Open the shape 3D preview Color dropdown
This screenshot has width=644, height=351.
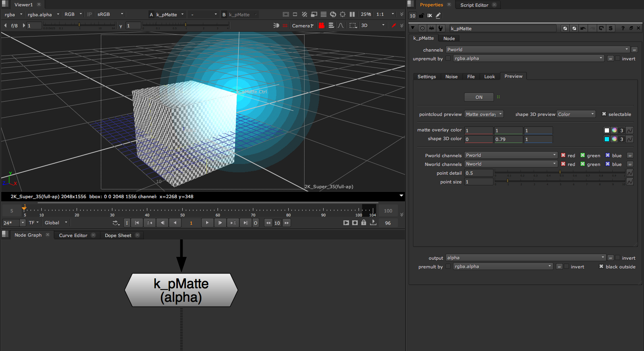576,114
